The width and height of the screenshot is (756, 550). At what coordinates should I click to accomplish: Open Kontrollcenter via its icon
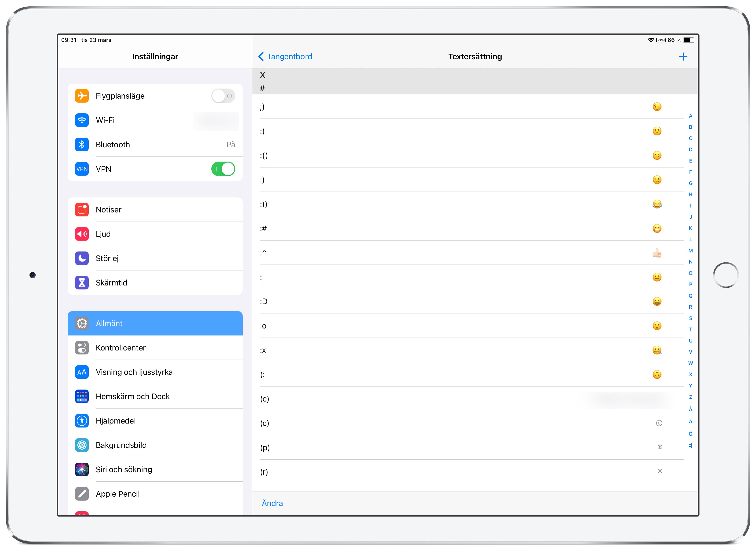[82, 348]
